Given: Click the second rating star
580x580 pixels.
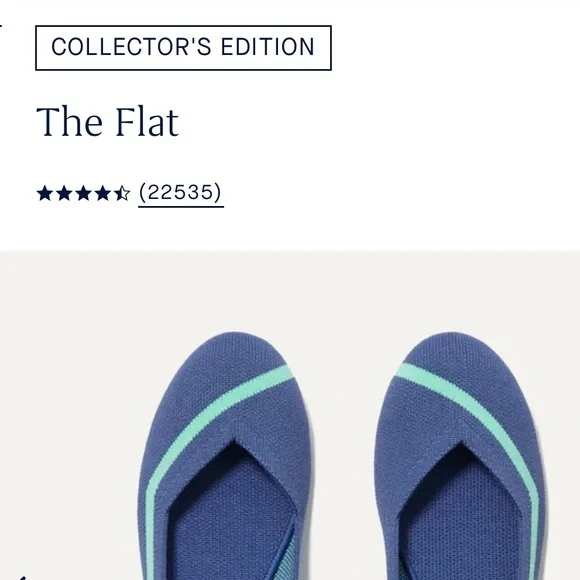Looking at the screenshot, I should (x=64, y=193).
